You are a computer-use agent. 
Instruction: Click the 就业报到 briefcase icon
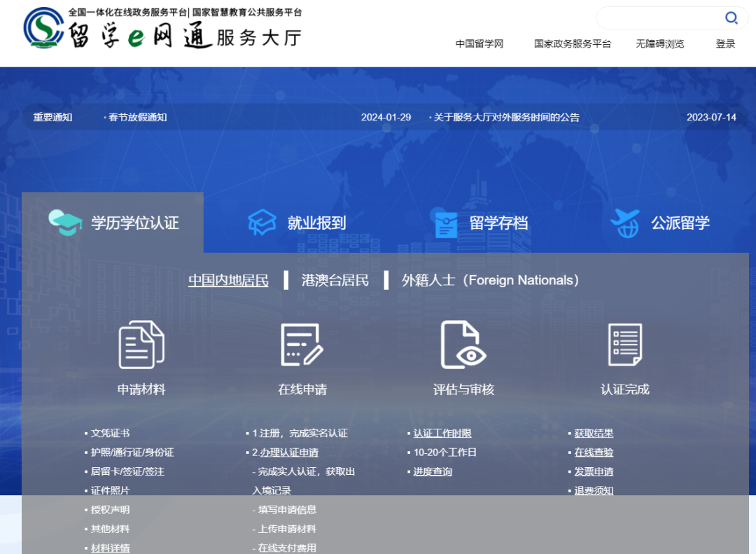click(x=261, y=221)
